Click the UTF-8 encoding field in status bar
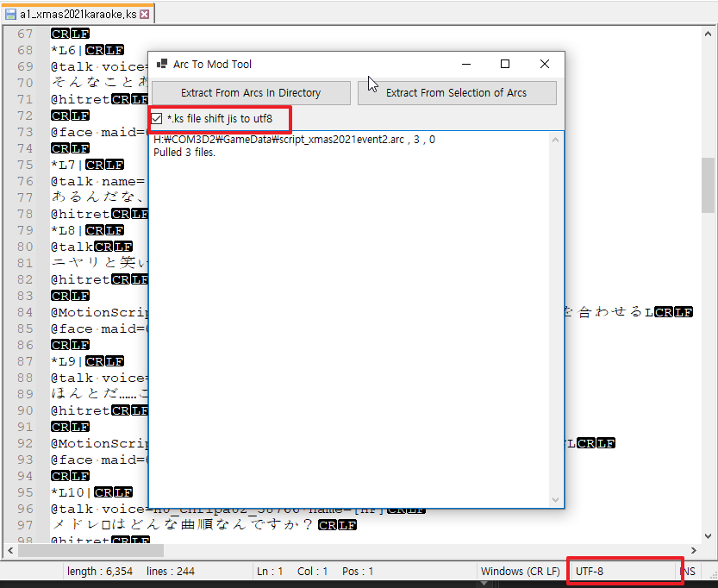718x588 pixels. (x=624, y=572)
